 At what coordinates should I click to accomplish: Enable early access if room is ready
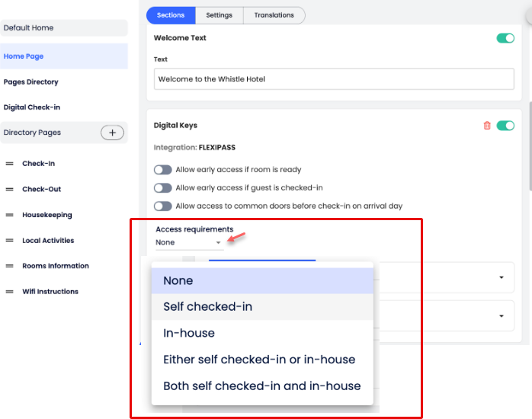[x=162, y=170]
